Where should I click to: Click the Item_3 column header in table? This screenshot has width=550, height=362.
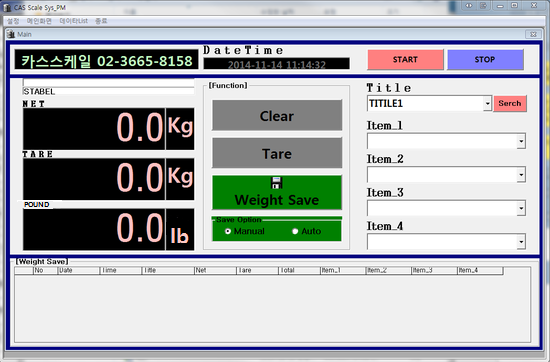(x=434, y=270)
